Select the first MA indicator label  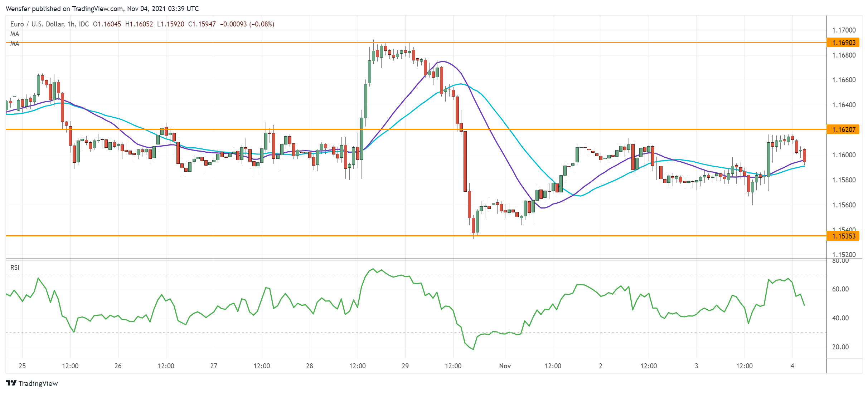pos(15,34)
